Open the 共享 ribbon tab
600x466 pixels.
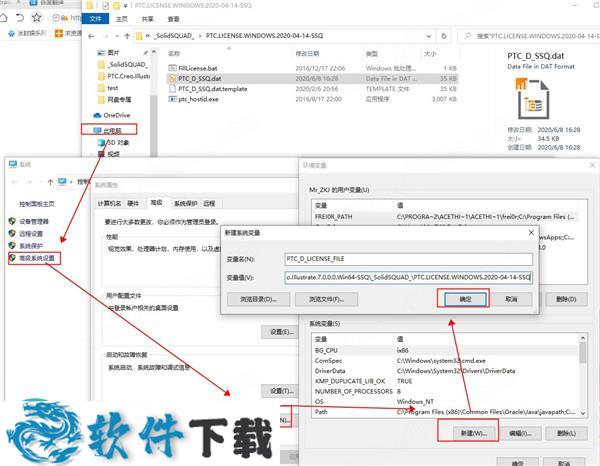(x=147, y=19)
